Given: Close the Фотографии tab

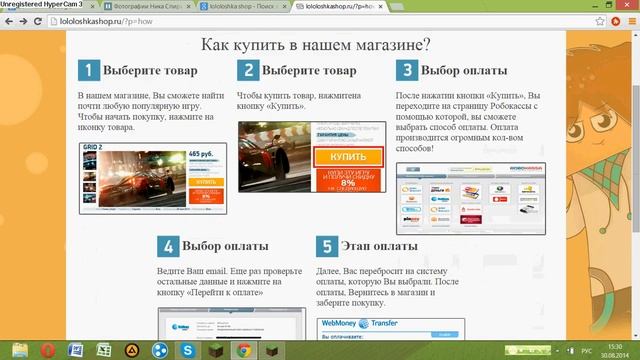Looking at the screenshot, I should click(x=188, y=7).
